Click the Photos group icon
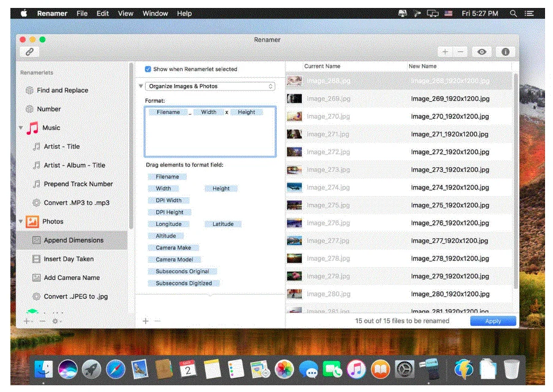 click(x=32, y=222)
